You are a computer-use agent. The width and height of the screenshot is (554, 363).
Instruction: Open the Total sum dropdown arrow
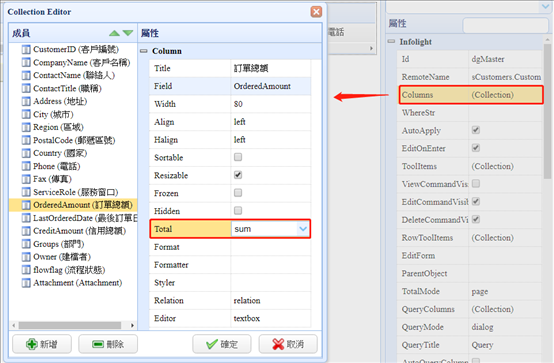point(303,229)
